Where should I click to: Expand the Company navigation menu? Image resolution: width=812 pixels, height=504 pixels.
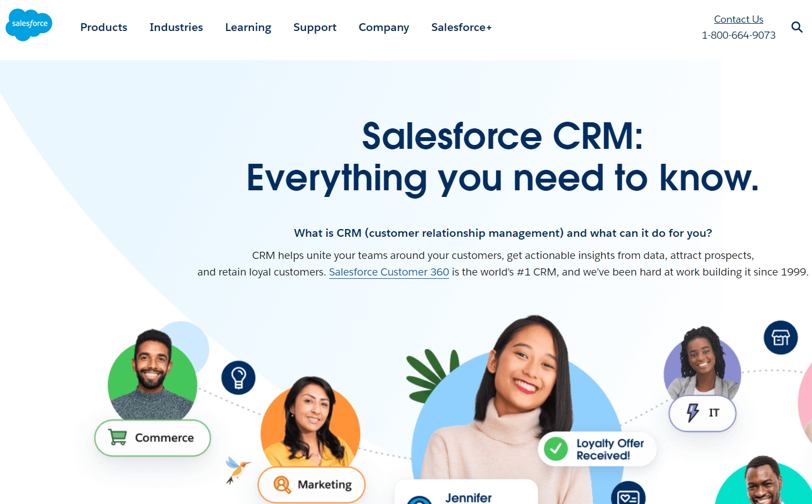click(384, 27)
